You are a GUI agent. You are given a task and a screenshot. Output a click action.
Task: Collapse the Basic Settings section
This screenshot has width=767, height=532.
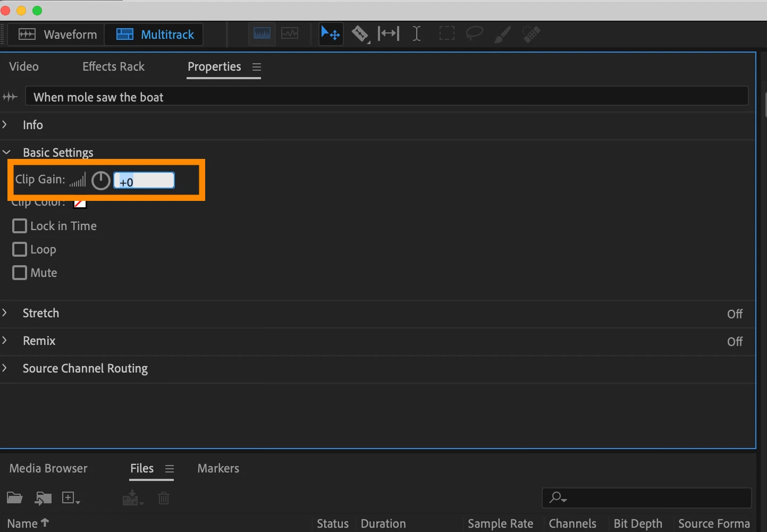(6, 153)
